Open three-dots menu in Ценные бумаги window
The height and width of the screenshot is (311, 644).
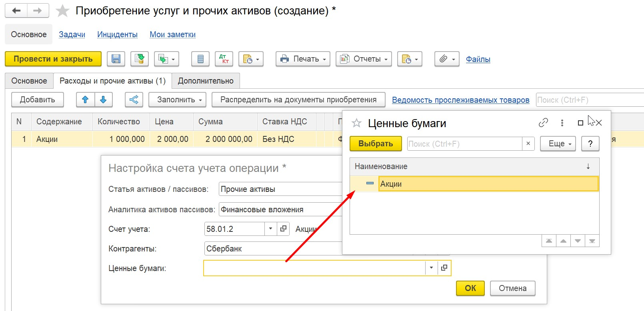coord(562,123)
